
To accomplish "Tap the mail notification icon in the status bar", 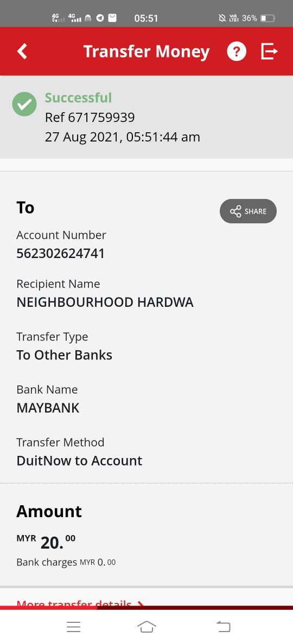I will (112, 18).
